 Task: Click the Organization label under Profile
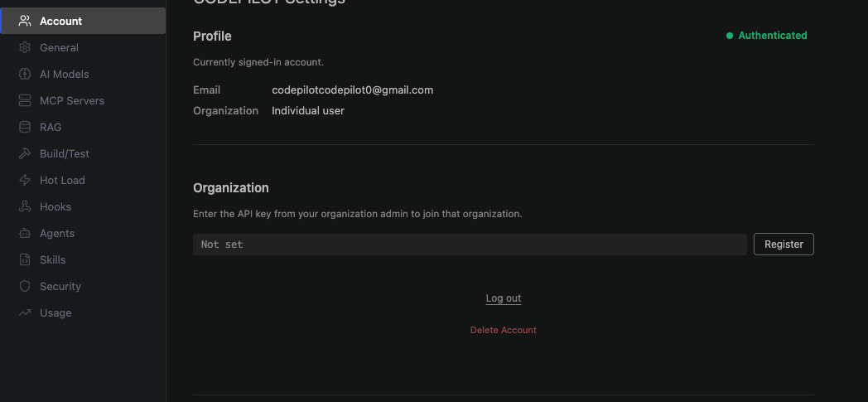(x=226, y=111)
